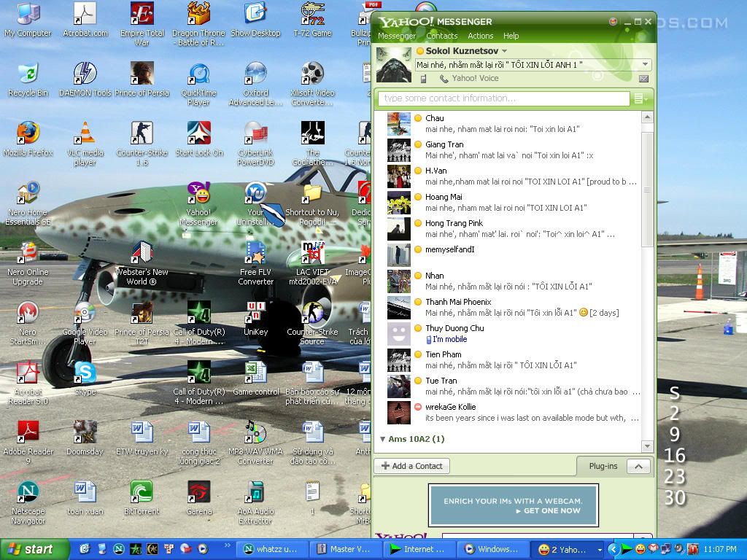
Task: Click the contact list scrollbar
Action: coord(647,190)
